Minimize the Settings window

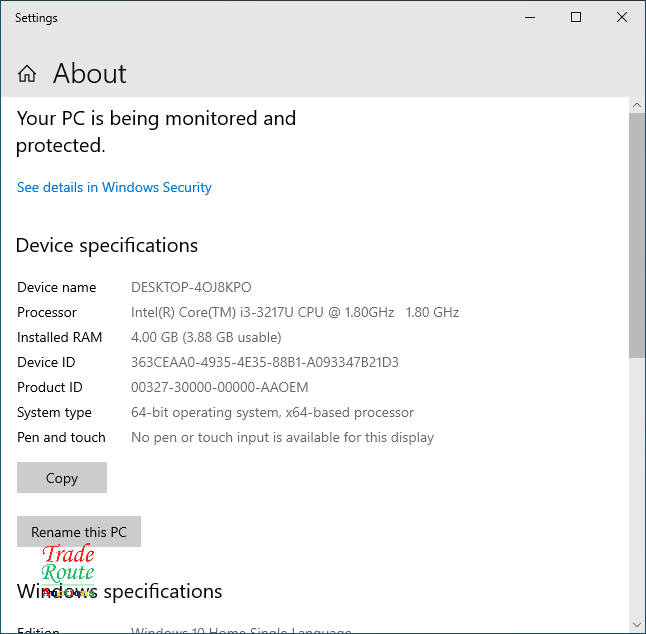coord(529,18)
